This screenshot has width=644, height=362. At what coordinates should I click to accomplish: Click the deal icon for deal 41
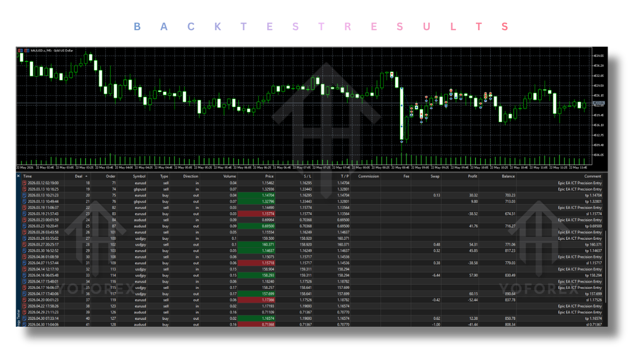[25, 324]
